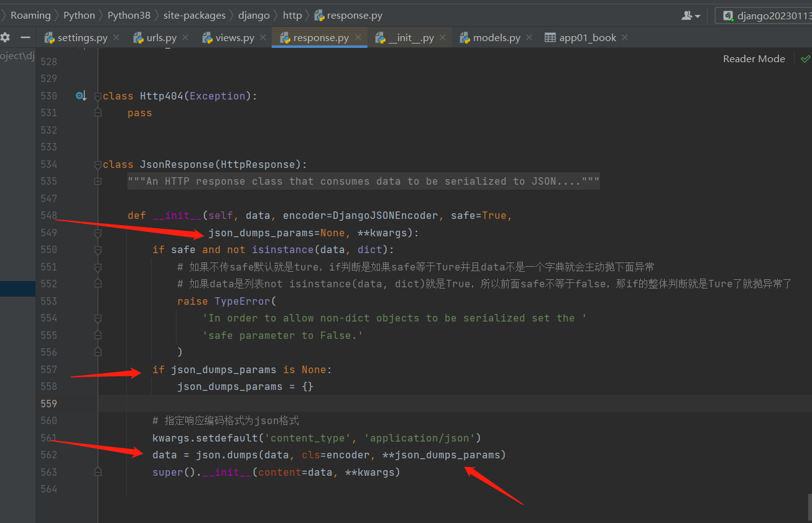Switch to the __init__.py tab
Image resolution: width=812 pixels, height=523 pixels.
coord(411,38)
